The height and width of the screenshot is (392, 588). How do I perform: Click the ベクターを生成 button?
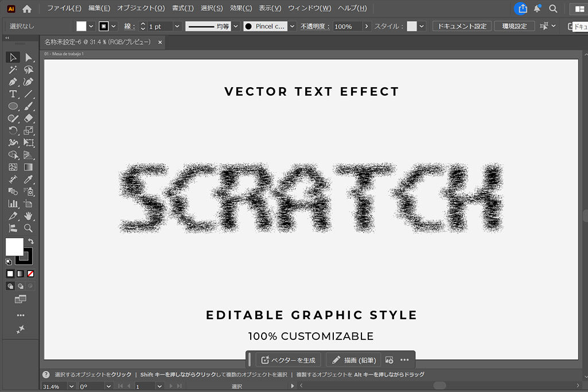288,360
